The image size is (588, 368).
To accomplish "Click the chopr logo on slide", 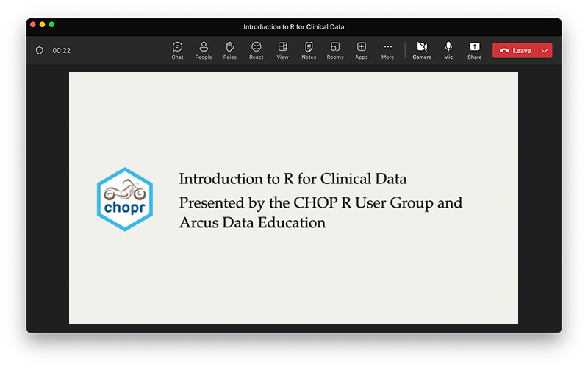I will coord(125,199).
